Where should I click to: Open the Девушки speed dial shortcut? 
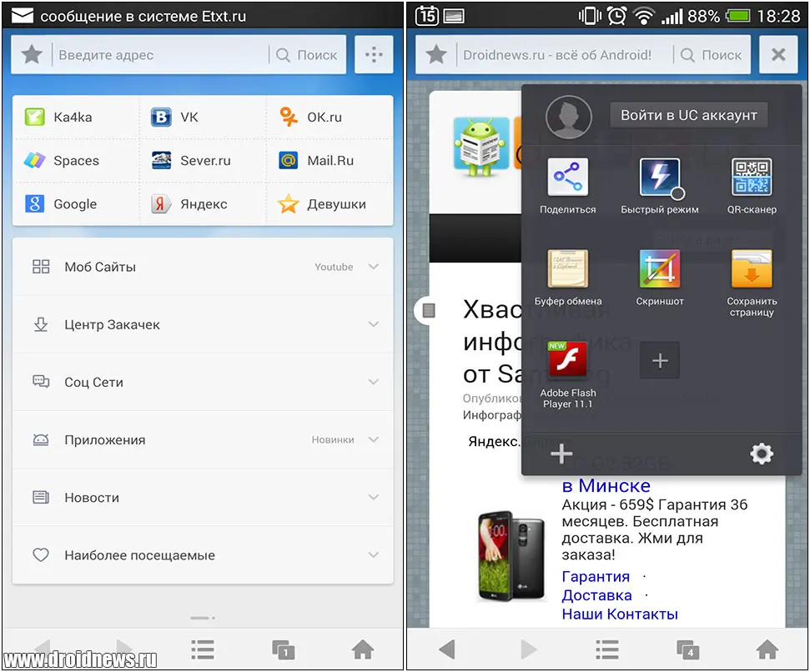pos(330,204)
